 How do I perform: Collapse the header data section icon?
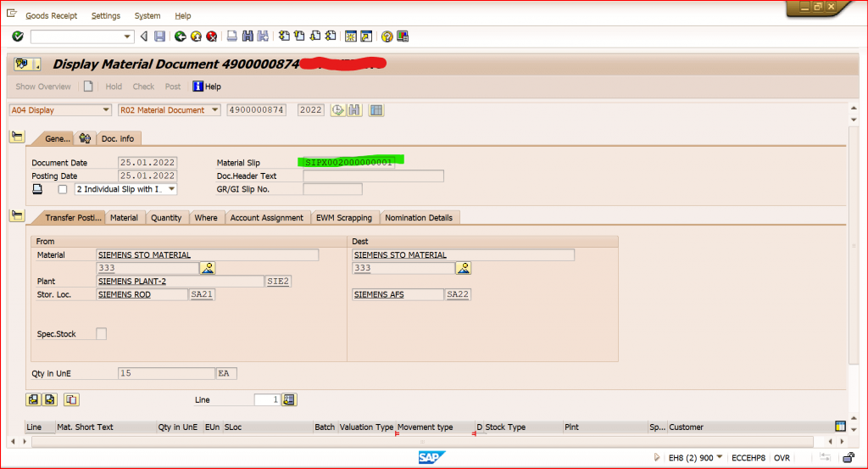coord(17,137)
